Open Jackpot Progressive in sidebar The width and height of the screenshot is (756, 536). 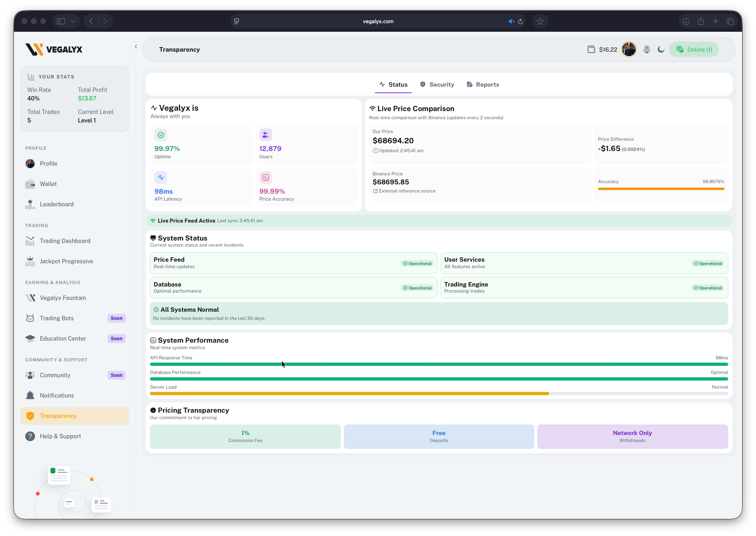point(75,261)
